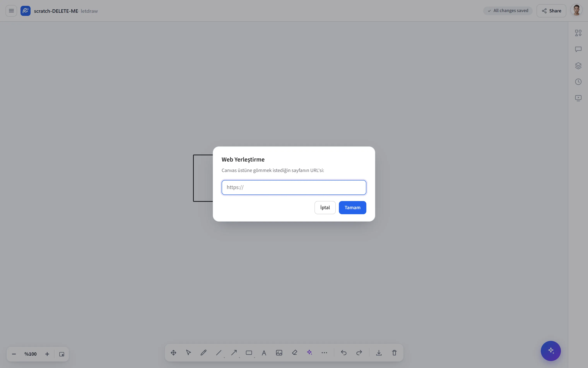Redo the last action

pyautogui.click(x=359, y=353)
